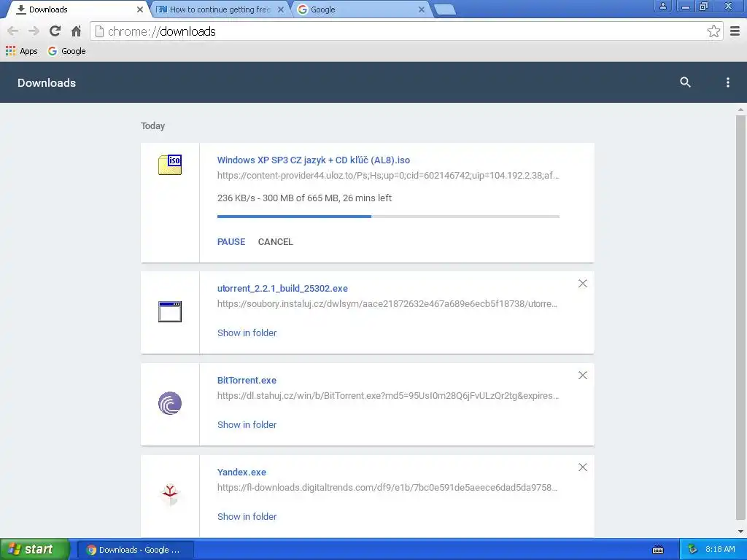Open the on-screen keyboard tray icon
This screenshot has height=560, width=747.
tap(658, 550)
